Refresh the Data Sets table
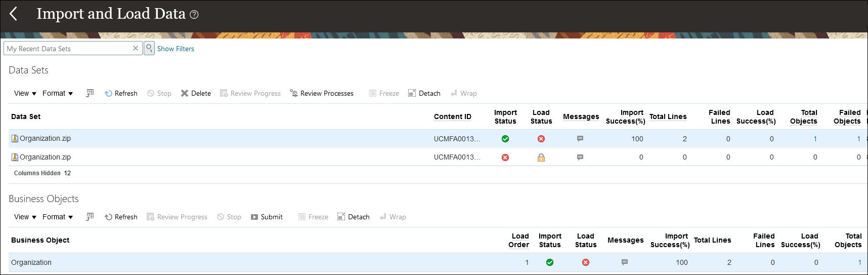The image size is (868, 275). pyautogui.click(x=121, y=93)
